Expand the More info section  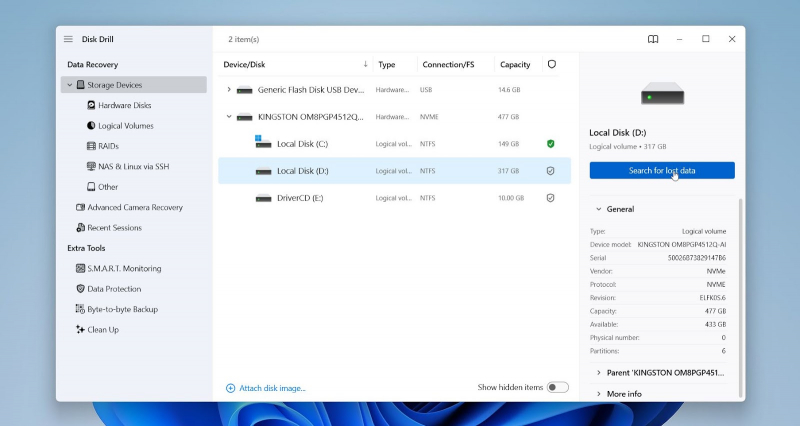click(x=598, y=394)
